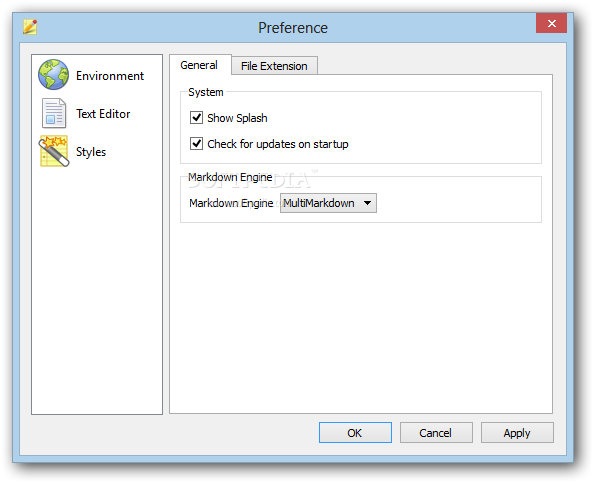Open the Markdown Engine combo box
594x483 pixels.
(x=328, y=203)
